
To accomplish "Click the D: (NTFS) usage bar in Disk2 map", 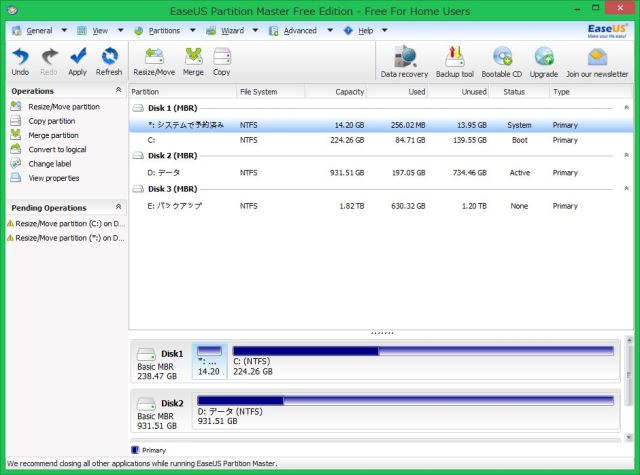I will coord(406,401).
